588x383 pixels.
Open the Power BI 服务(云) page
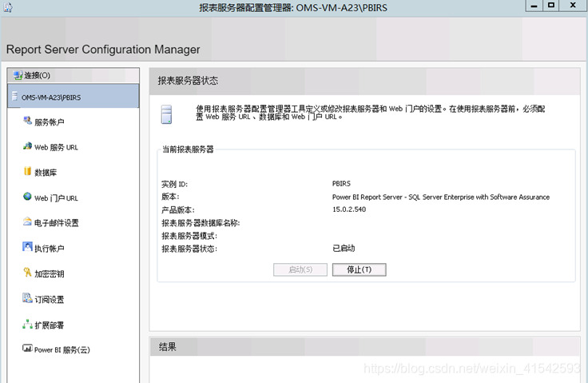(62, 350)
